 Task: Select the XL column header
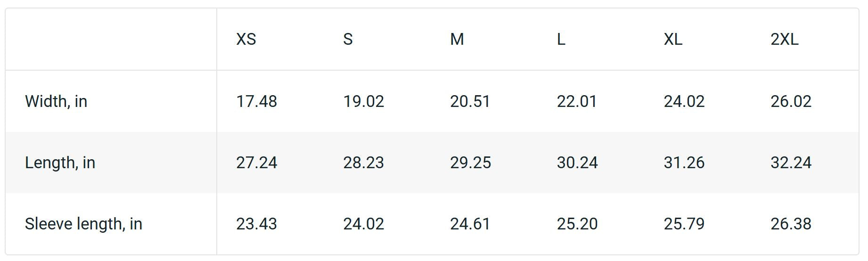click(x=672, y=39)
